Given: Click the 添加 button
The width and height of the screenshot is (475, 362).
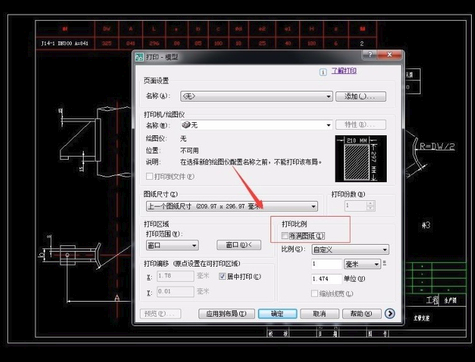Looking at the screenshot, I should (x=361, y=96).
